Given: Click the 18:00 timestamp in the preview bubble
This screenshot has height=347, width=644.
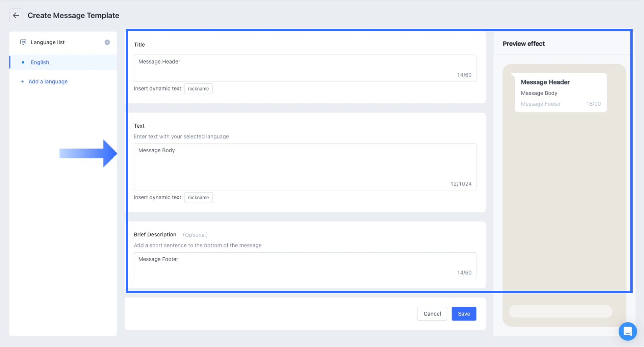Looking at the screenshot, I should [x=593, y=104].
